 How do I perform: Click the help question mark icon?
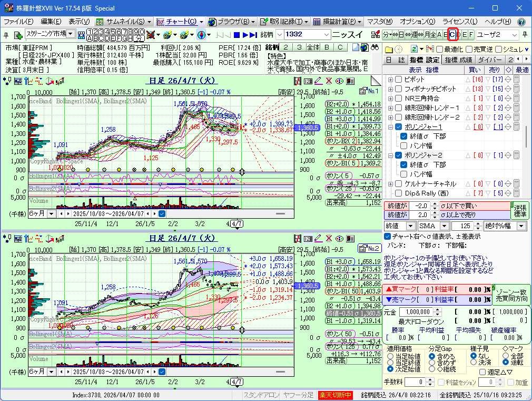tap(521, 22)
